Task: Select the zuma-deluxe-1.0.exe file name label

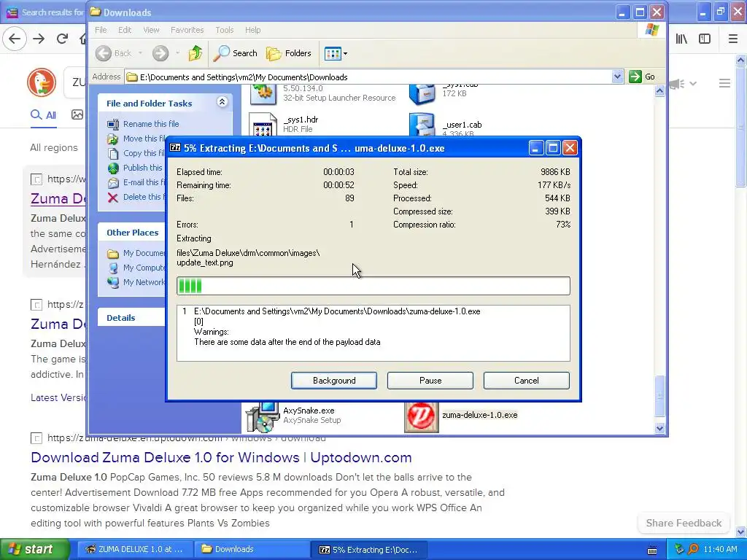Action: coord(480,415)
